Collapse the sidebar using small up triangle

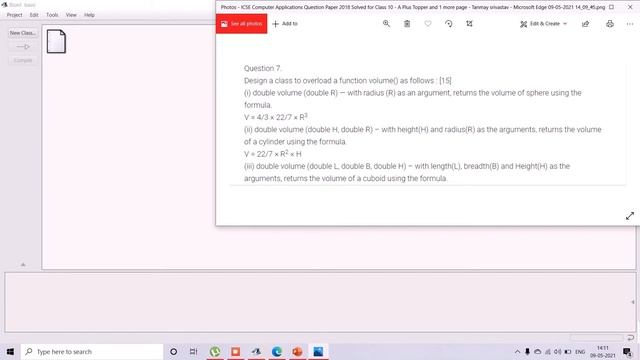tap(23, 264)
